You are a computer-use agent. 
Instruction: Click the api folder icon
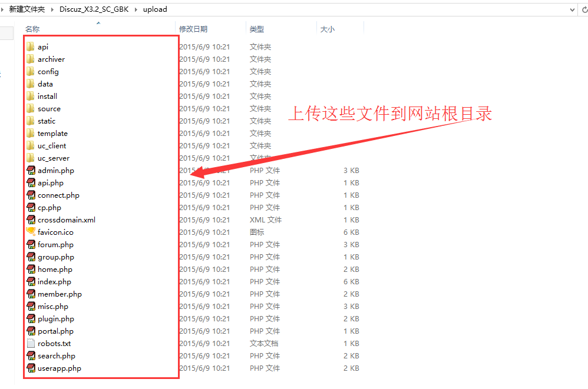click(31, 46)
